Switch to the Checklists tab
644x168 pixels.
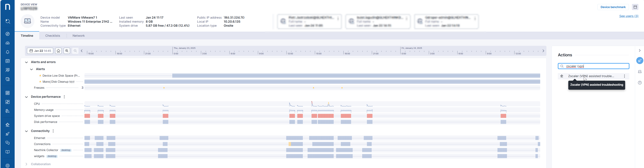click(52, 36)
